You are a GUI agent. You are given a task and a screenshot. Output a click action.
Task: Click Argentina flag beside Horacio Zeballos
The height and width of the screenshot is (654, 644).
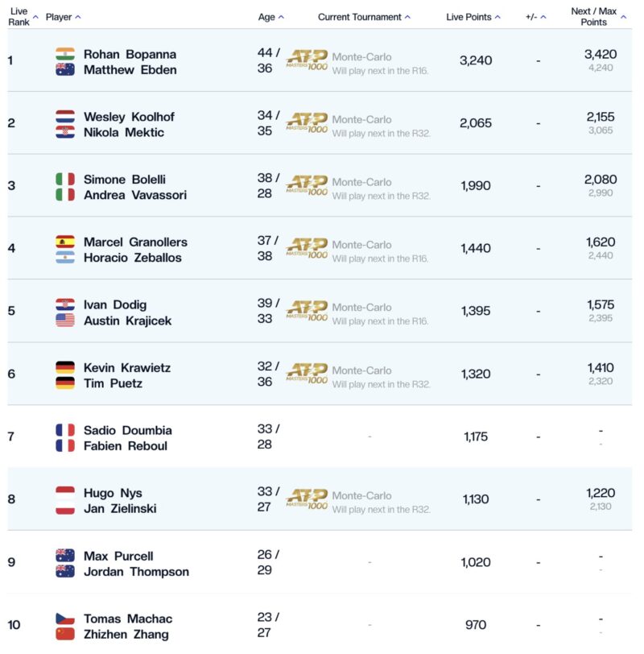click(x=65, y=258)
